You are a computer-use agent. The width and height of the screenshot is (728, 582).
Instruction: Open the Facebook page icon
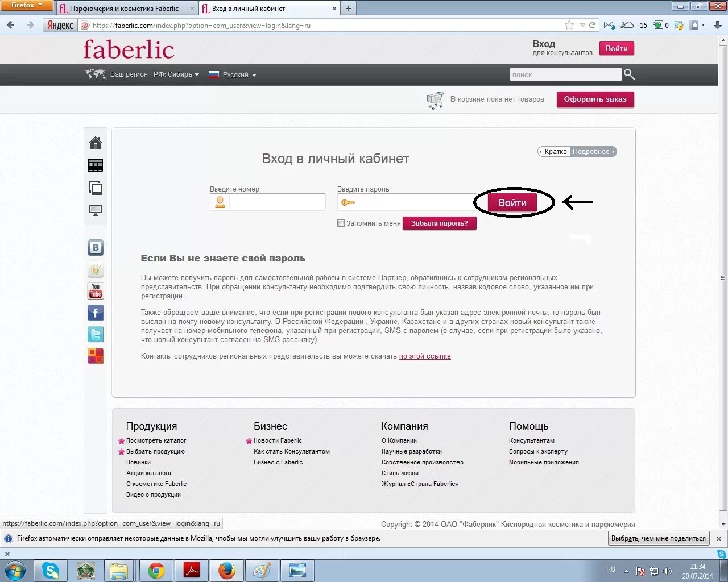tap(96, 313)
